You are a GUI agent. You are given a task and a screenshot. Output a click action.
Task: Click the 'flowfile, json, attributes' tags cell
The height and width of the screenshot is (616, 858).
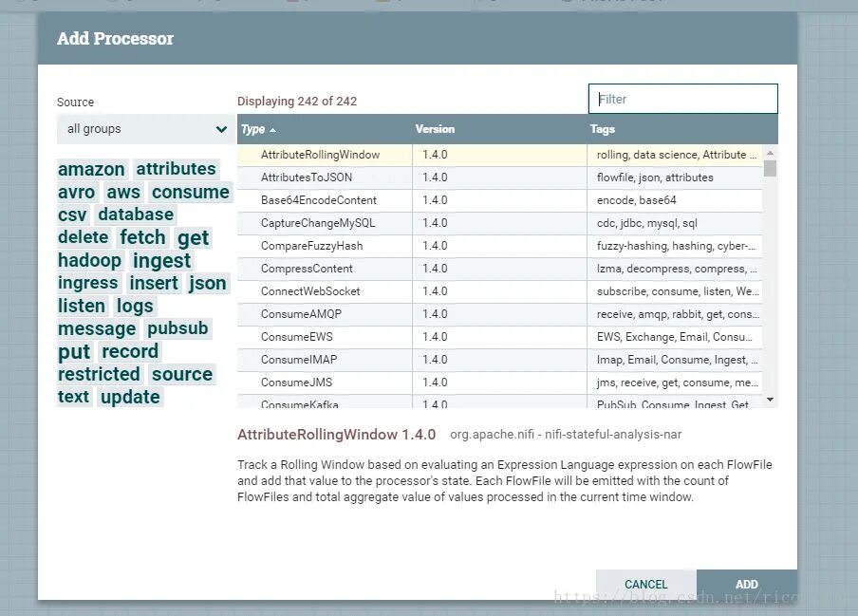tap(675, 177)
